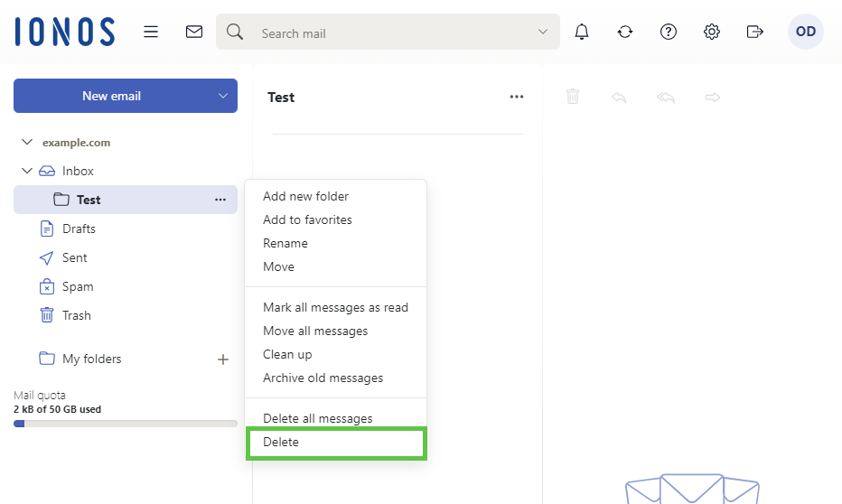Add a new folder with plus icon
Viewport: 842px width, 504px height.
(223, 359)
